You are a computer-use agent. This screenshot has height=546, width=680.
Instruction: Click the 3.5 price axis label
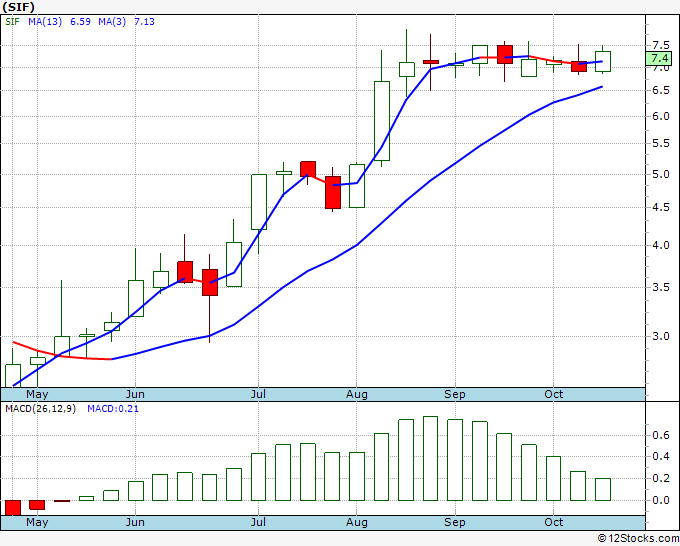[x=661, y=287]
